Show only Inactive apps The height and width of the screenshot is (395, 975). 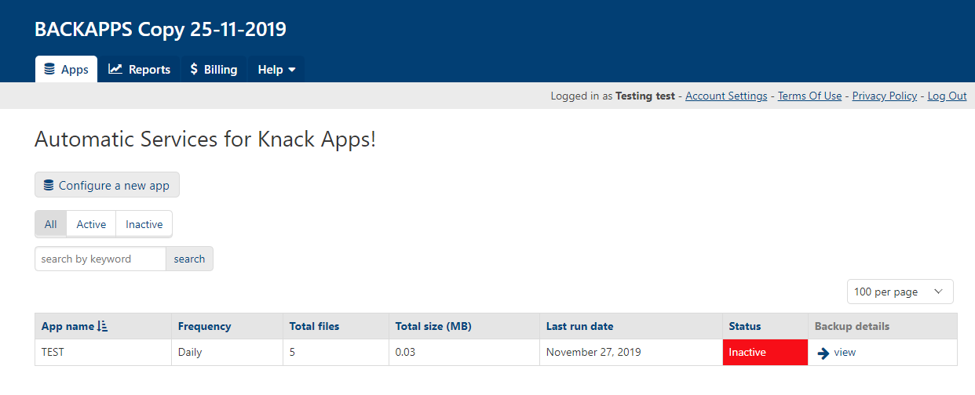tap(144, 224)
